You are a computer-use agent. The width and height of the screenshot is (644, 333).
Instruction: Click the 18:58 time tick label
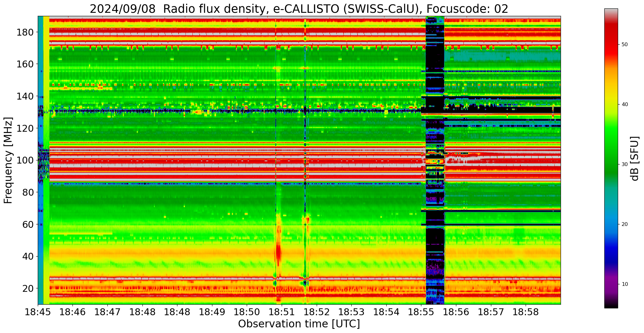526,312
